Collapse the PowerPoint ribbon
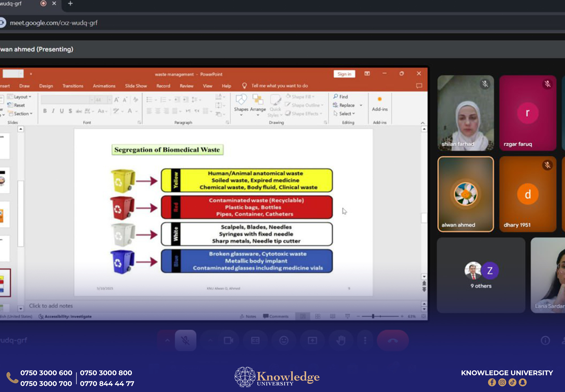565x392 pixels. pos(423,123)
